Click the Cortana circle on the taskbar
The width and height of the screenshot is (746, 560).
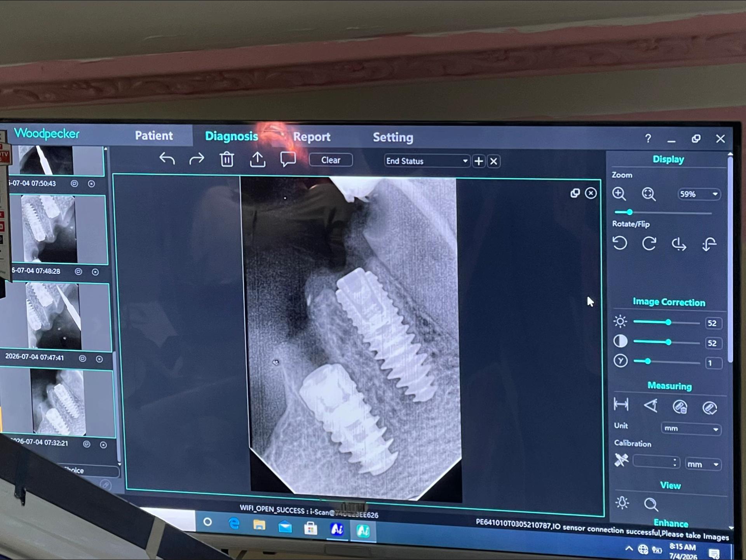(207, 522)
